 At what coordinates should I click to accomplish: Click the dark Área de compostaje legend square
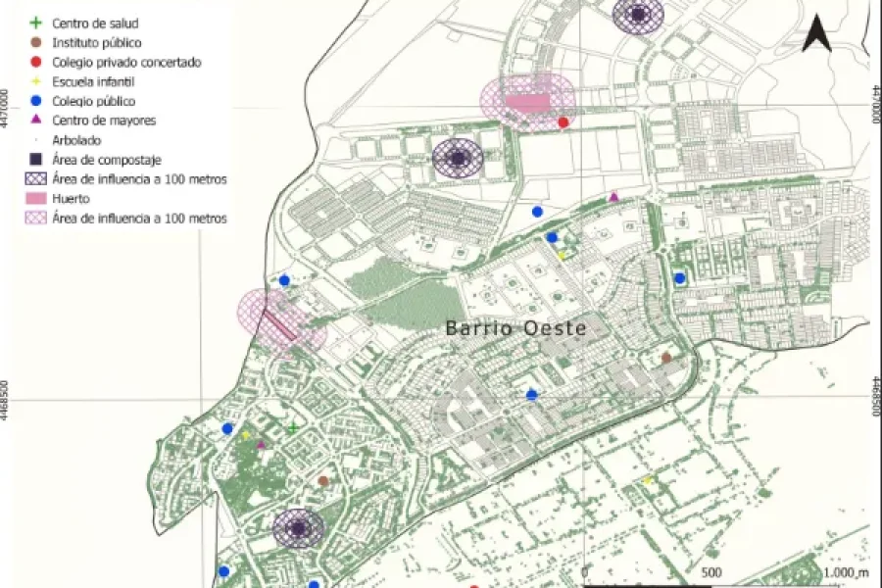point(36,159)
